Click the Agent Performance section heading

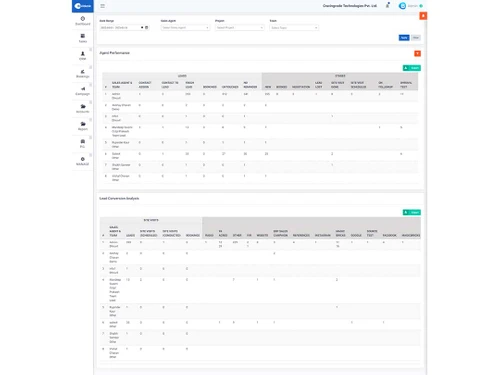[114, 53]
